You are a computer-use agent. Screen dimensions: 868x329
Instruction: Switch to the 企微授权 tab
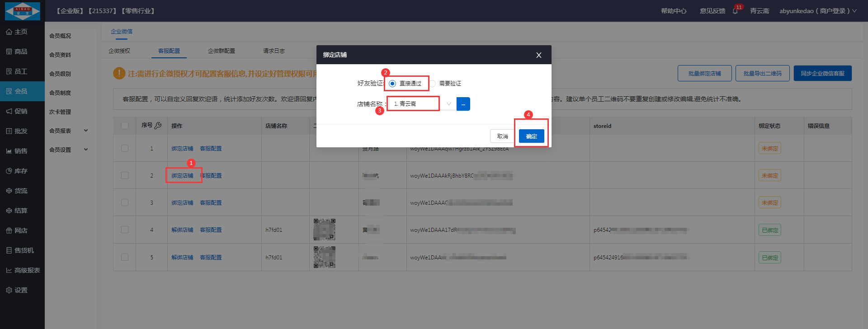point(119,51)
